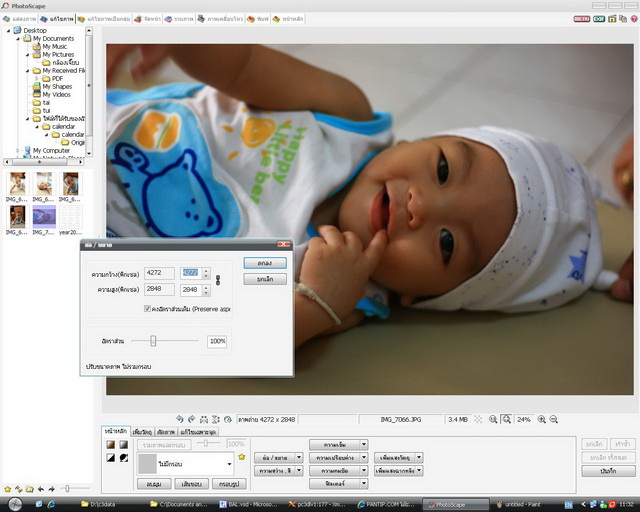Viewport: 640px width, 512px height.
Task: Increase width using the spinner up arrow
Action: [x=206, y=270]
